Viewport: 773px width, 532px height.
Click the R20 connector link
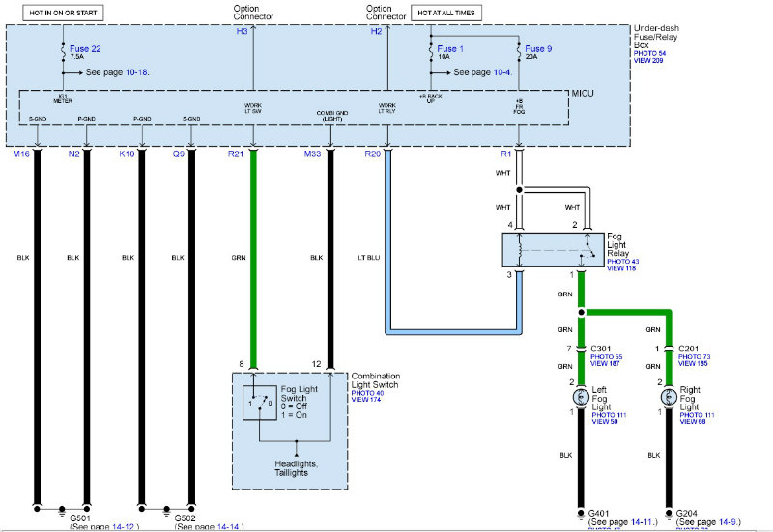(373, 154)
